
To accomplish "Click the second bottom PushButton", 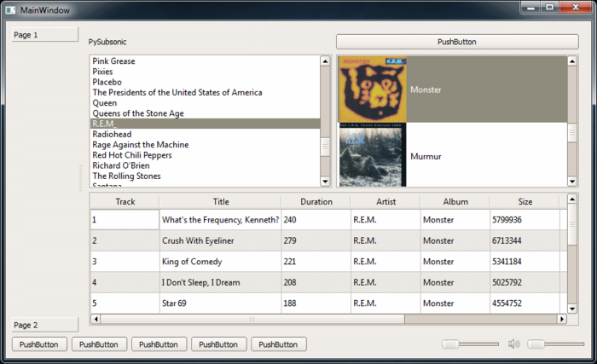I will (99, 344).
